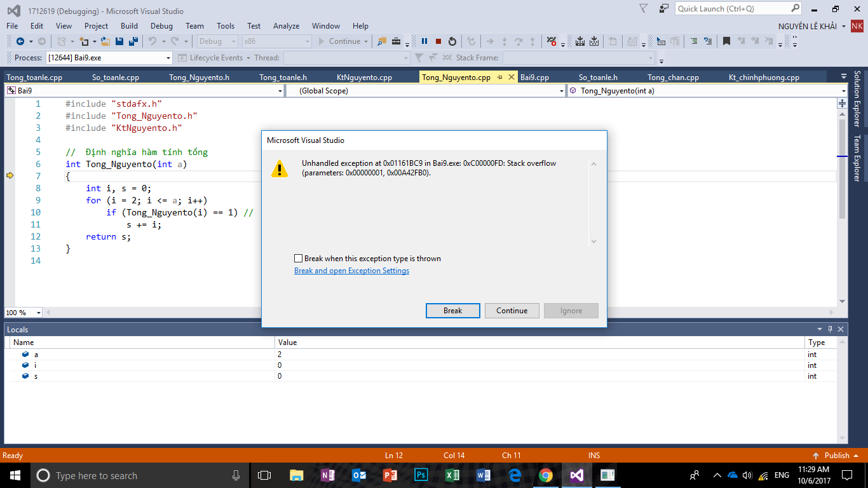Toggle pin on the Tong_Nguyento.cpp tab
The height and width of the screenshot is (488, 868).
(x=499, y=78)
